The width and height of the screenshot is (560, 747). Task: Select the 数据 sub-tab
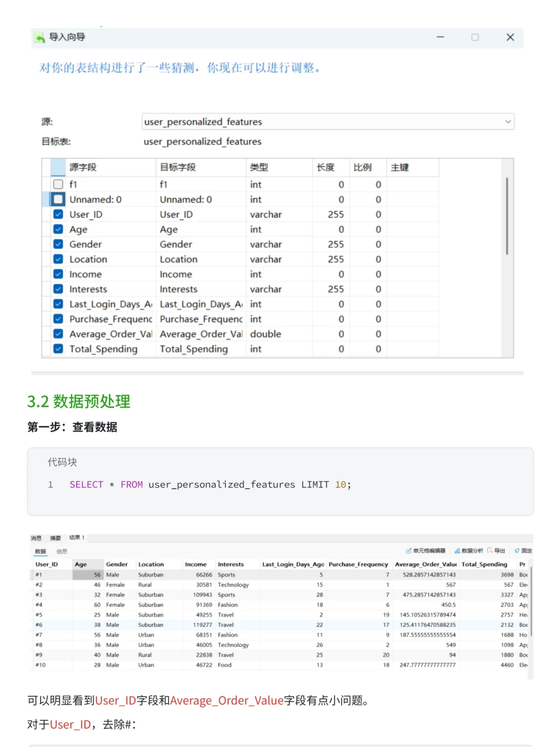pos(40,551)
